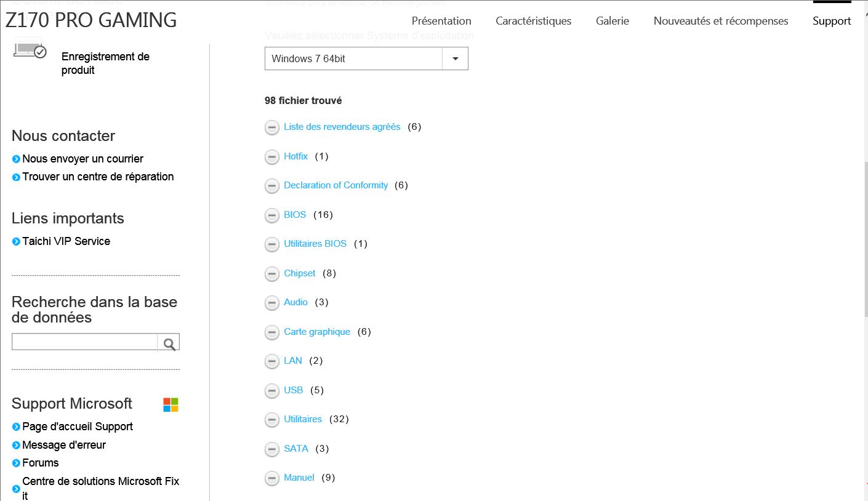Viewport: 868px width, 501px height.
Task: Open the Présentation tab
Action: point(441,21)
